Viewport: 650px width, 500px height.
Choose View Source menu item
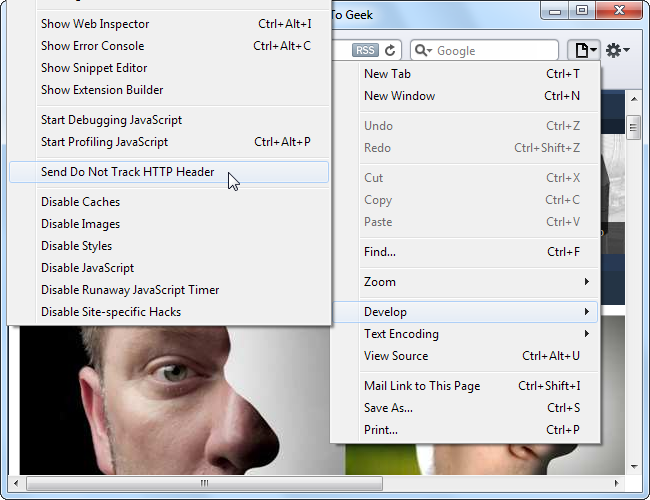click(x=396, y=356)
